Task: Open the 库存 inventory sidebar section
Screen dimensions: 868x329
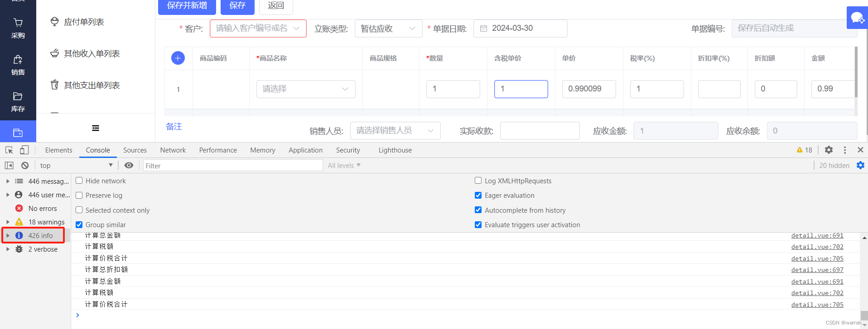Action: pos(18,102)
